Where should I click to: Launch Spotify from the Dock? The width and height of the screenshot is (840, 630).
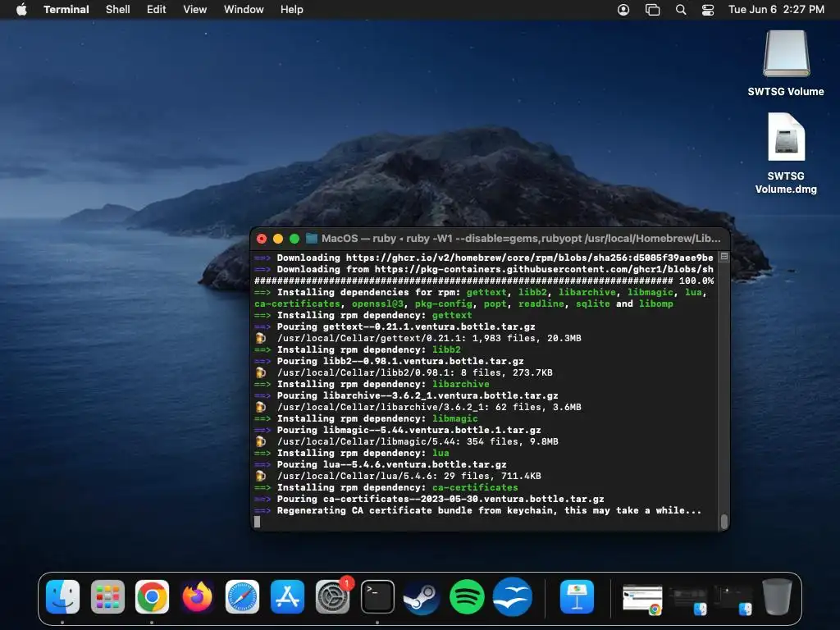click(x=467, y=596)
